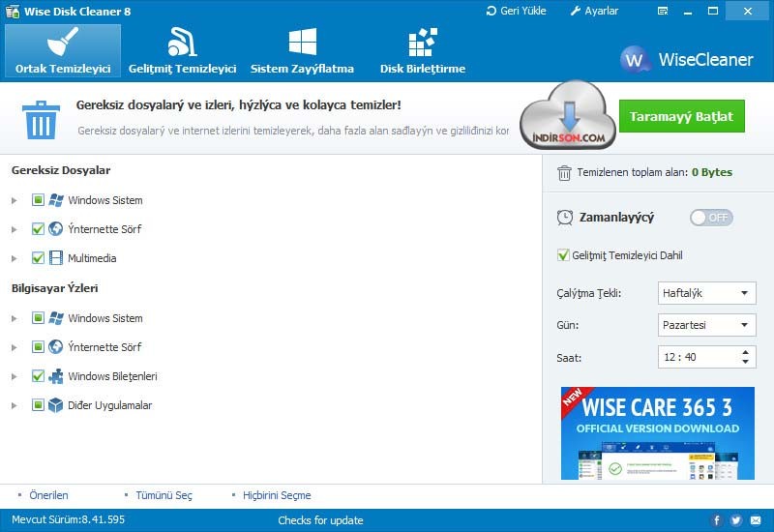Click the 0 Bytes cleaned value
774x532 pixels.
[712, 172]
